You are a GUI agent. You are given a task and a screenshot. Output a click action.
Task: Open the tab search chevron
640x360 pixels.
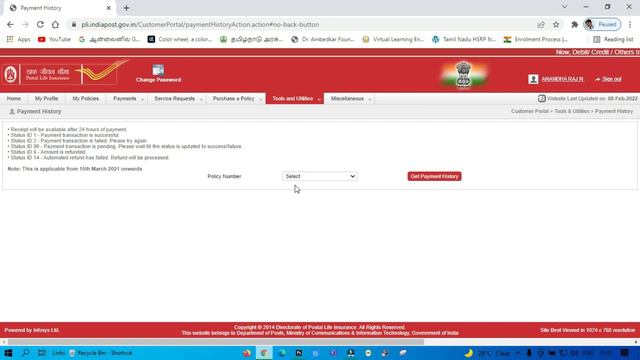(564, 7)
